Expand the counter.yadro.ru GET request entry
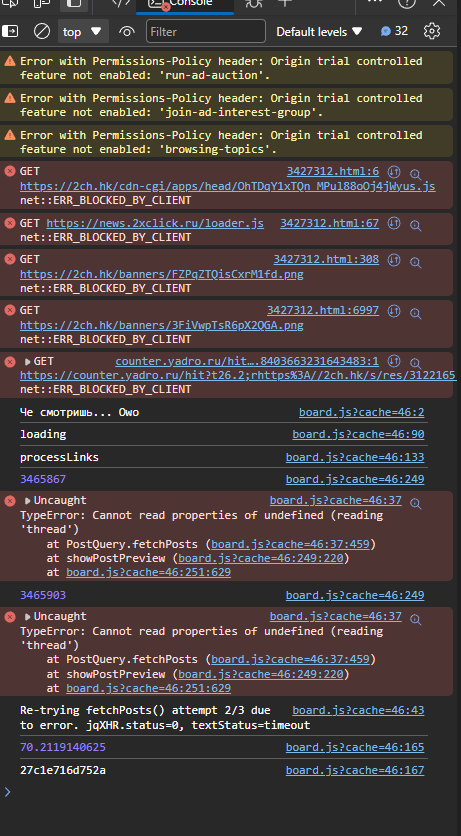This screenshot has height=836, width=461. [28, 361]
